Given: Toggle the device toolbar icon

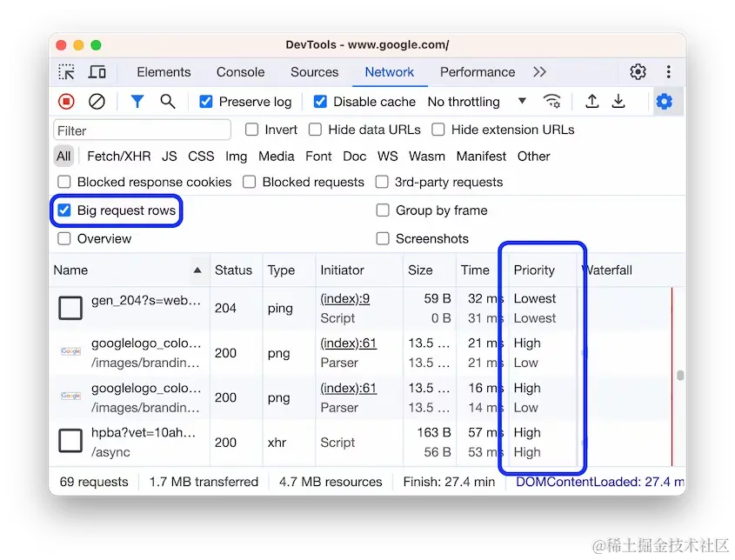Looking at the screenshot, I should pos(97,72).
